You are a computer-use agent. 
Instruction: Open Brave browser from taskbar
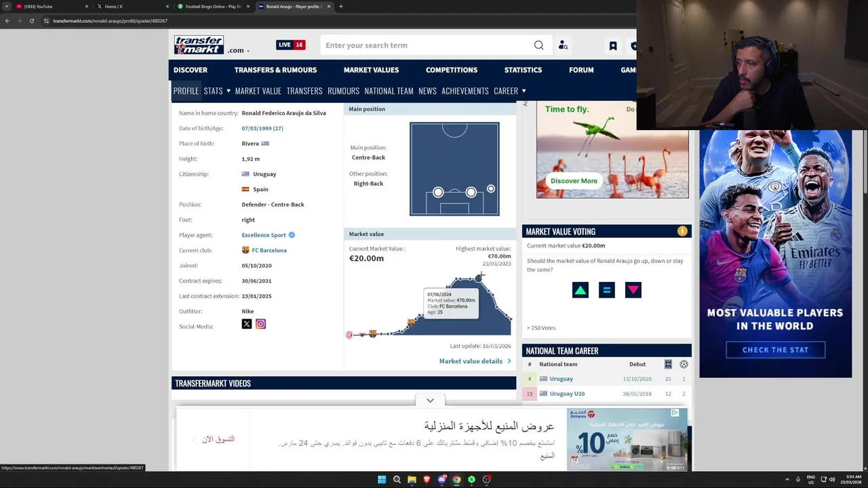(x=427, y=480)
